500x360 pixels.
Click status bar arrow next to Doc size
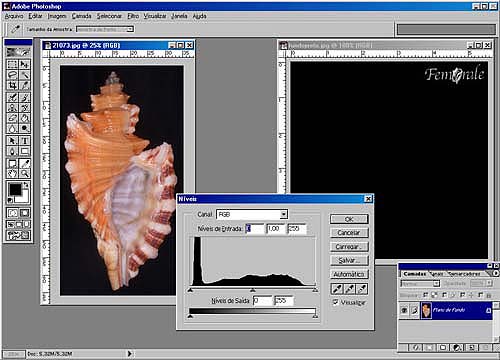(x=130, y=354)
